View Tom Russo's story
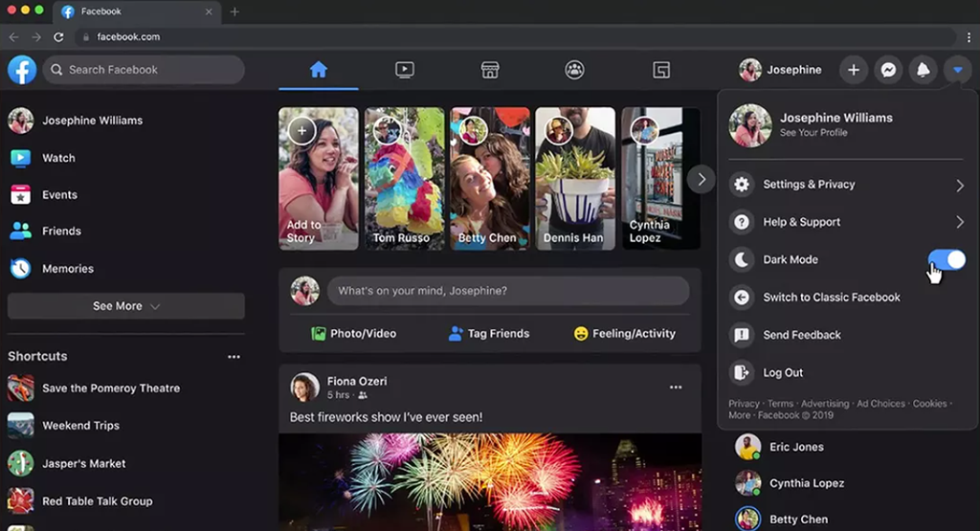The image size is (980, 531). point(405,179)
